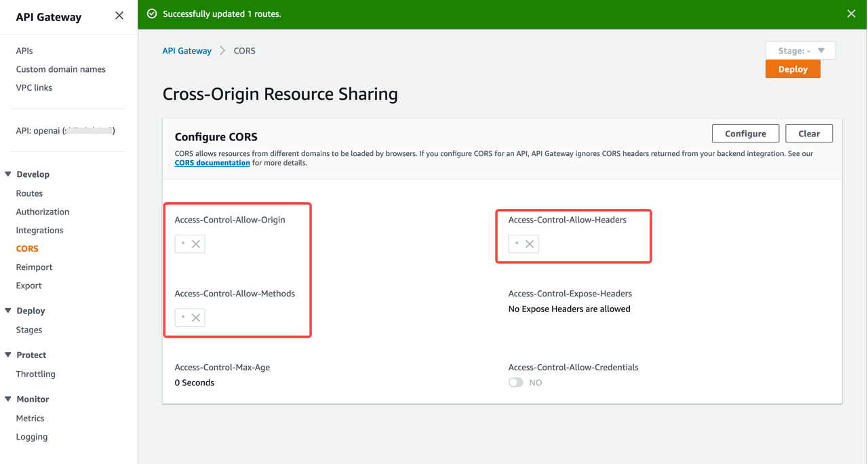Image resolution: width=868 pixels, height=464 pixels.
Task: Open VPC links page
Action: tap(34, 88)
